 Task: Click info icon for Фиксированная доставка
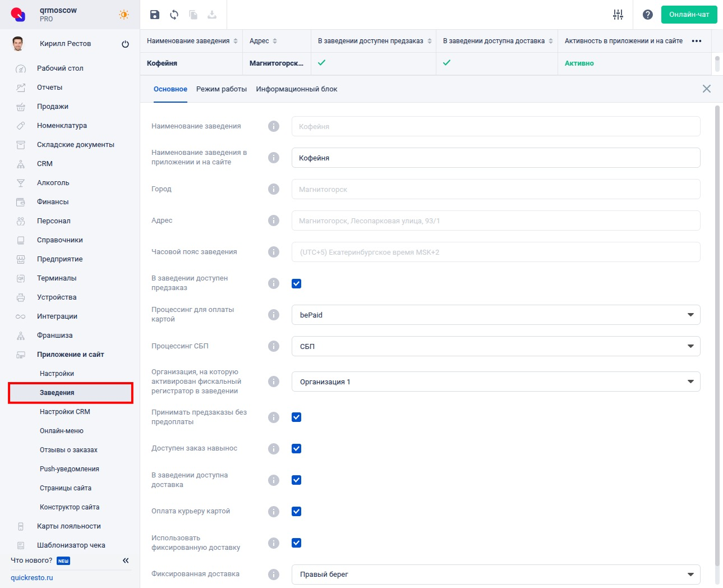click(x=274, y=574)
